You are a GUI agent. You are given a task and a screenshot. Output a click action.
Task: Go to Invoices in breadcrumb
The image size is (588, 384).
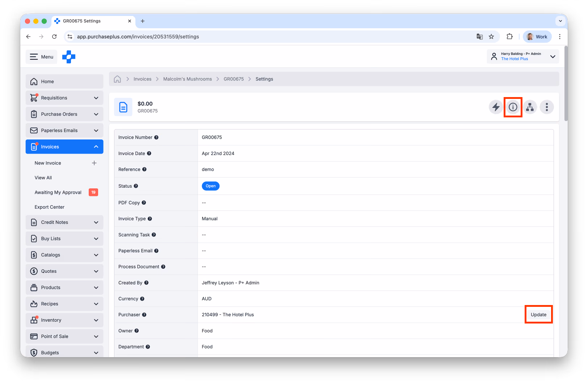pyautogui.click(x=142, y=79)
